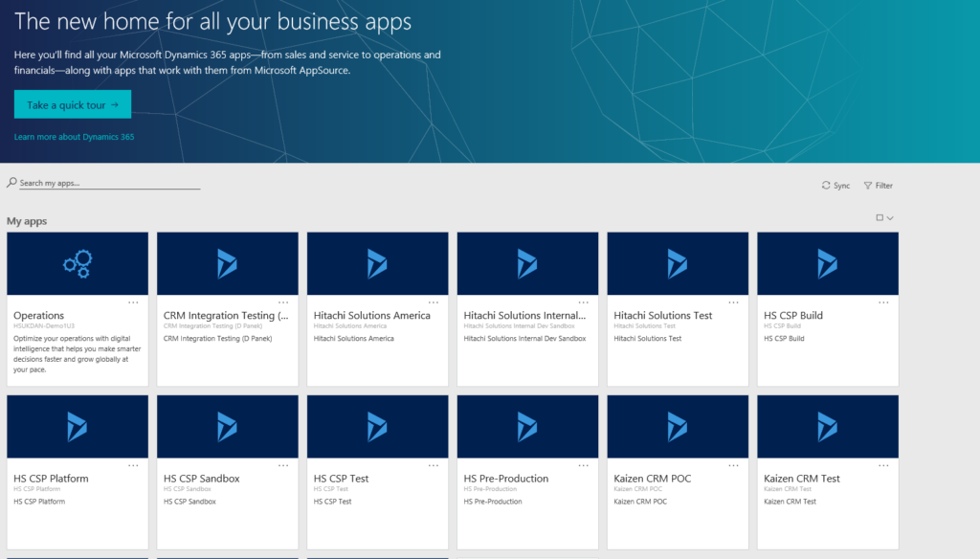Select the HS CSP Platform title
This screenshot has width=980, height=559.
click(x=52, y=479)
